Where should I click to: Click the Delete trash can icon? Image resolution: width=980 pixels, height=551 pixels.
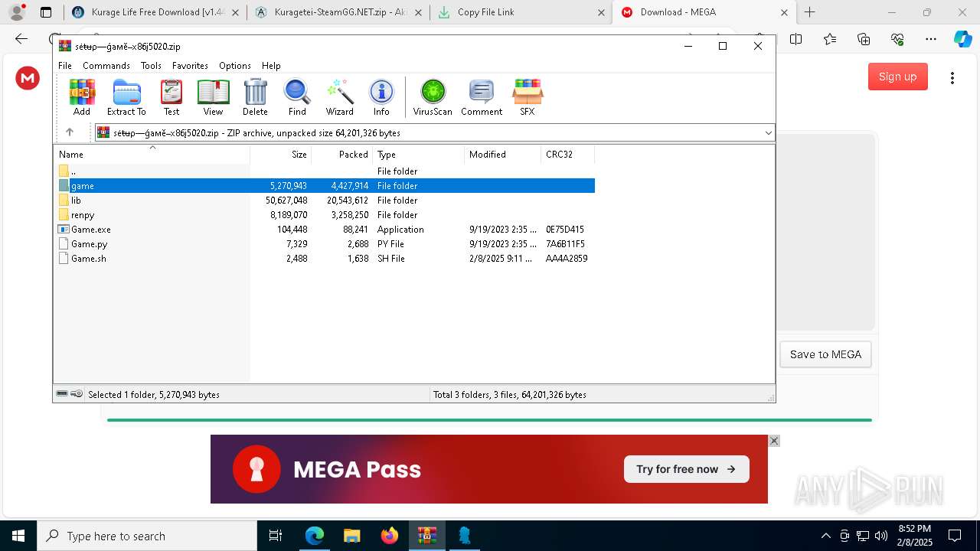255,97
